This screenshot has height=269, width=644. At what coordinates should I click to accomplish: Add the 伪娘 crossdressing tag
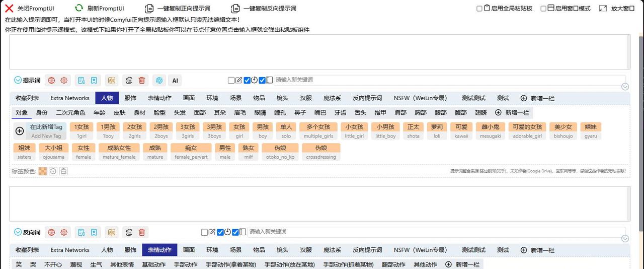point(321,152)
